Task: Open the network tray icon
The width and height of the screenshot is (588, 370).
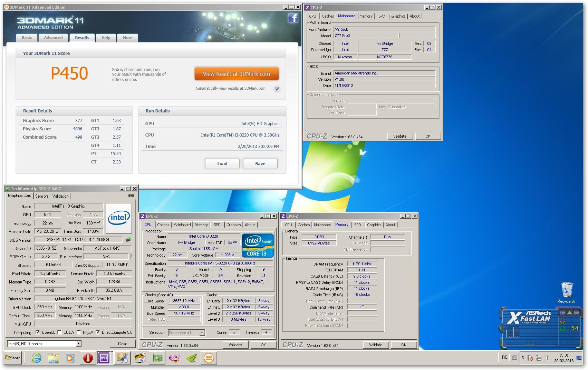Action: tap(539, 358)
